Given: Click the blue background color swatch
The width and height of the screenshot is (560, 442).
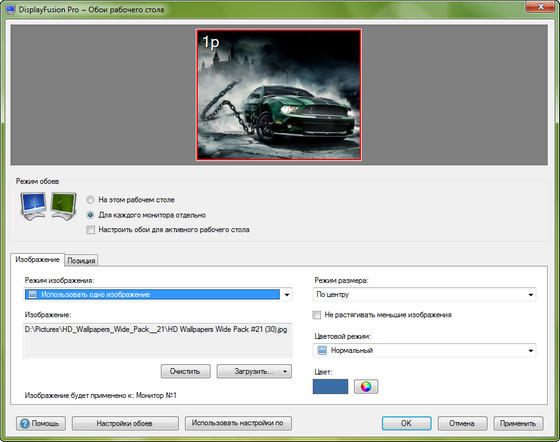Looking at the screenshot, I should pos(330,386).
